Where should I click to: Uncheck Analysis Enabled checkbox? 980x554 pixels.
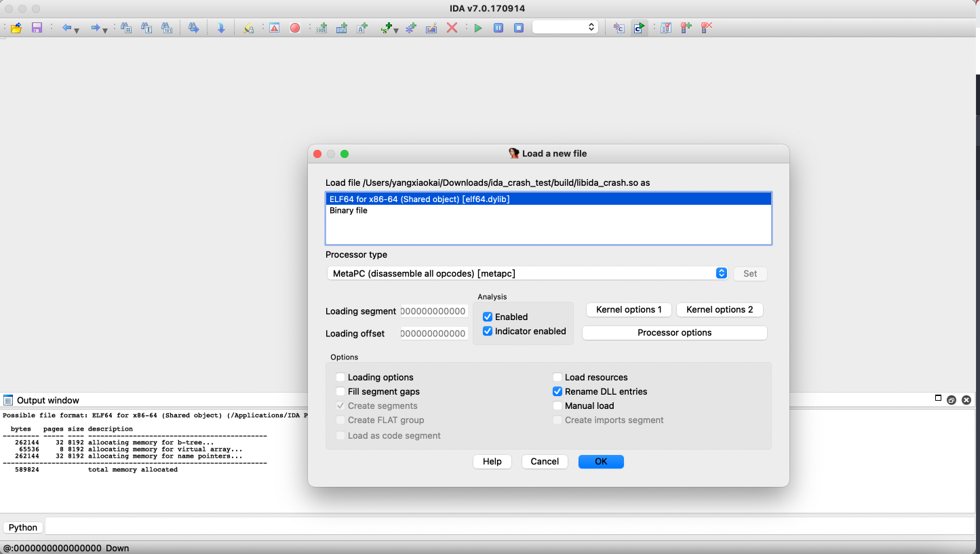point(488,317)
